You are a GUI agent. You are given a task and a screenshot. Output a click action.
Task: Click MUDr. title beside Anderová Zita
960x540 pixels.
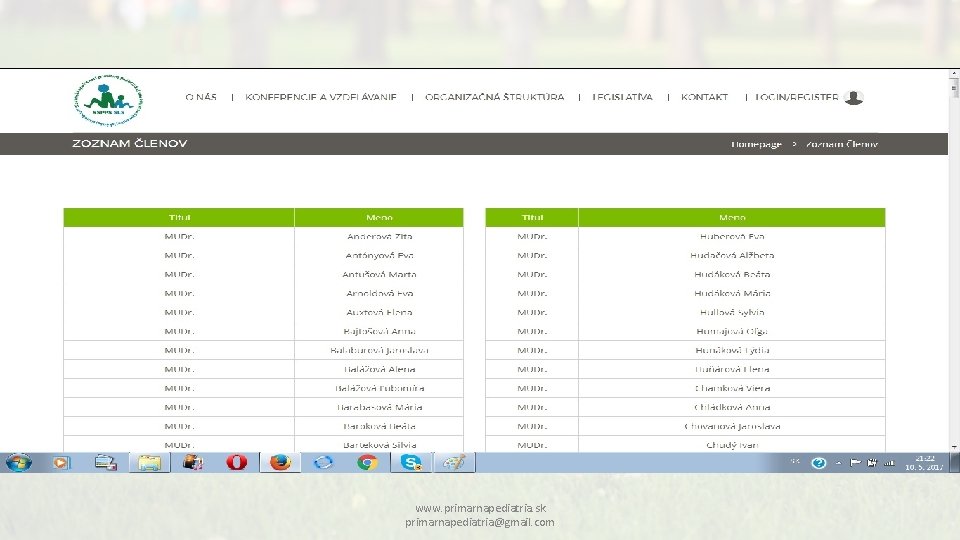tap(179, 236)
